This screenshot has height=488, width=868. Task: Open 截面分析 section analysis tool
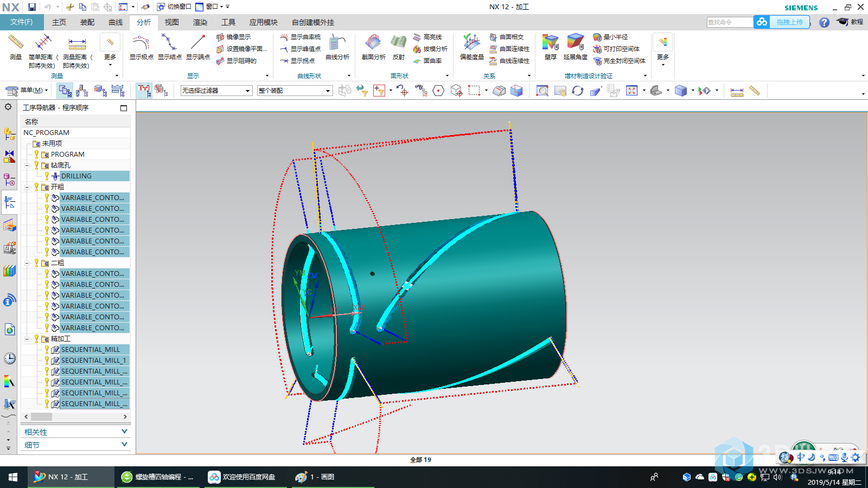pos(373,47)
